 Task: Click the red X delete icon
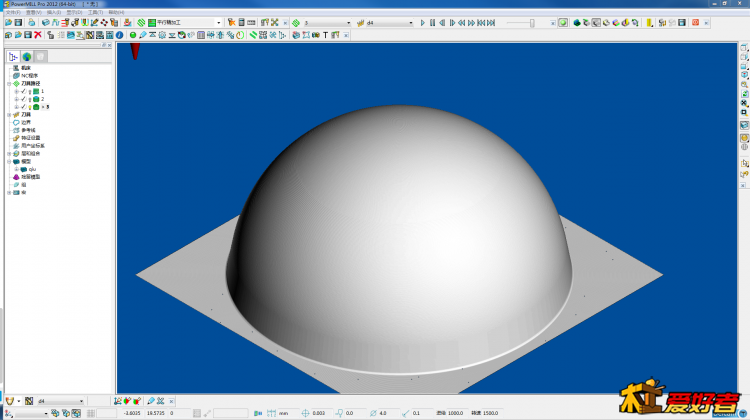point(38,35)
